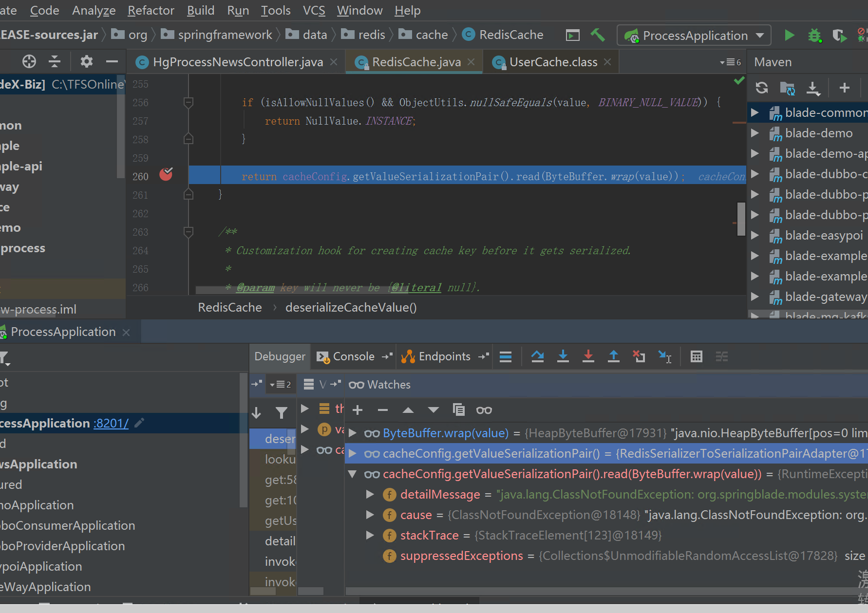Click Show Execution Point icon in debugger

point(506,357)
